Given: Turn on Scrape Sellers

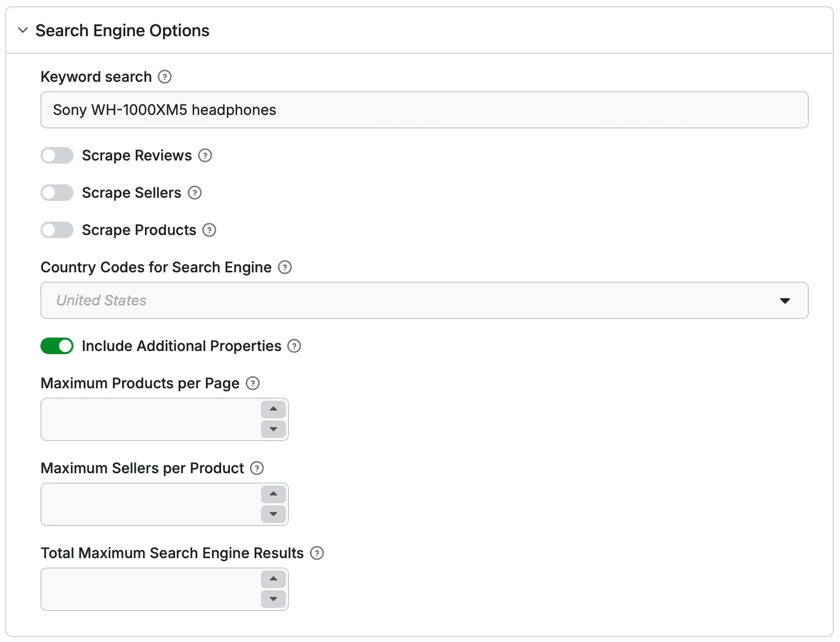Looking at the screenshot, I should tap(57, 193).
